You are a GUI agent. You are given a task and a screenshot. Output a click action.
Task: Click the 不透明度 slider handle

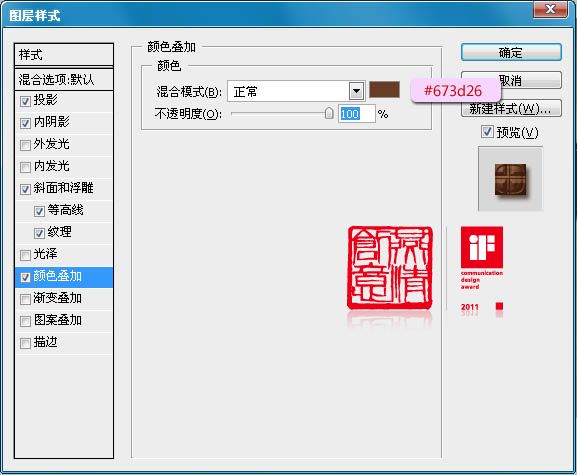[329, 113]
